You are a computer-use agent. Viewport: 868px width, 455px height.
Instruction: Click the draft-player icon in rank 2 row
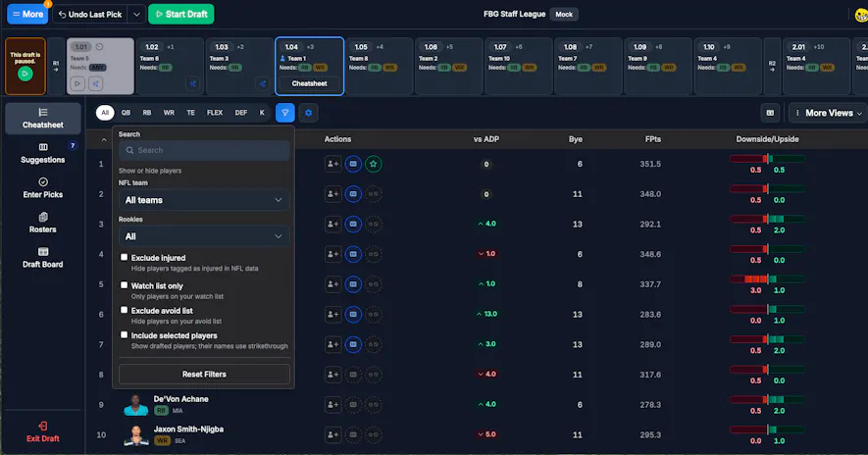(332, 194)
